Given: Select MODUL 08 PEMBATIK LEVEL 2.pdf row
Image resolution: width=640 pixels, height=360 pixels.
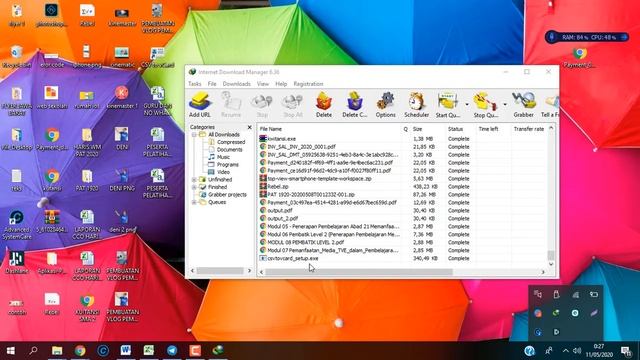Looking at the screenshot, I should point(402,242).
